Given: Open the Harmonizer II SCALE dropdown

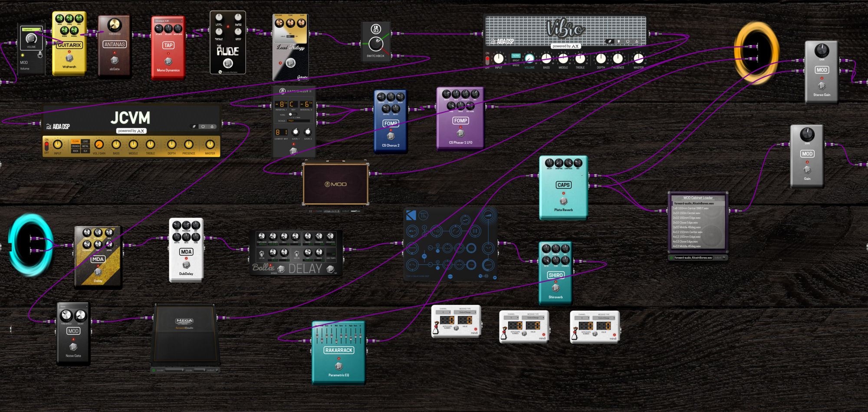Looking at the screenshot, I should tap(299, 121).
